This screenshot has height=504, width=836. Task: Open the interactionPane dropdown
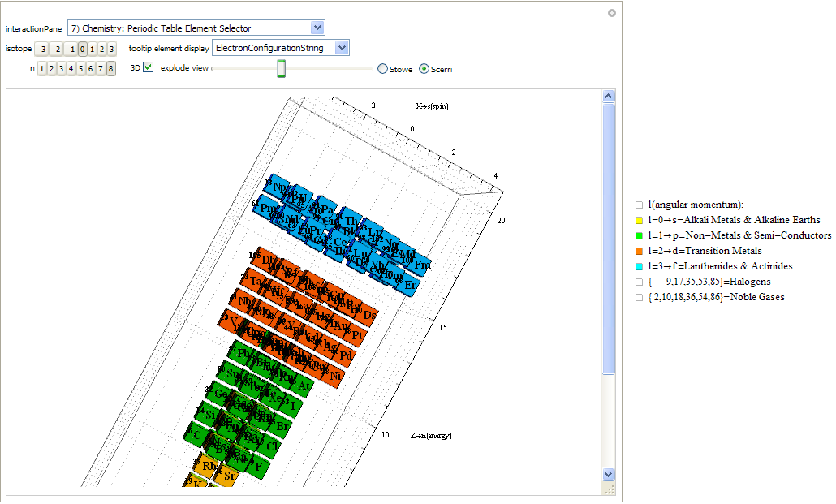196,28
